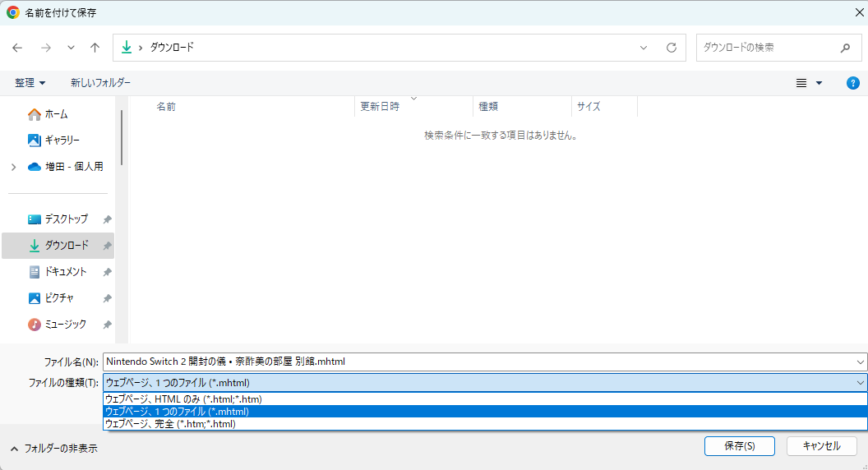Expand the 増田 - 個人用 tree node
The width and height of the screenshot is (868, 470).
pyautogui.click(x=13, y=167)
